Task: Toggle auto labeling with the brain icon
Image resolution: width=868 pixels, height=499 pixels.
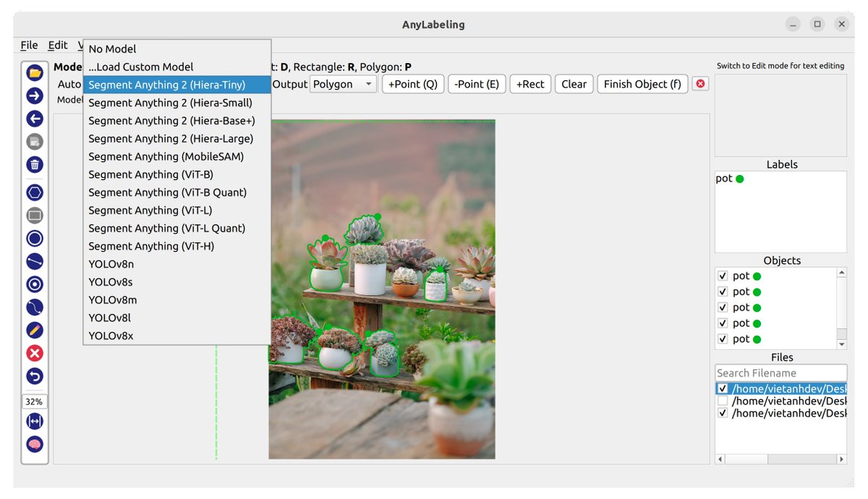Action: pyautogui.click(x=35, y=444)
